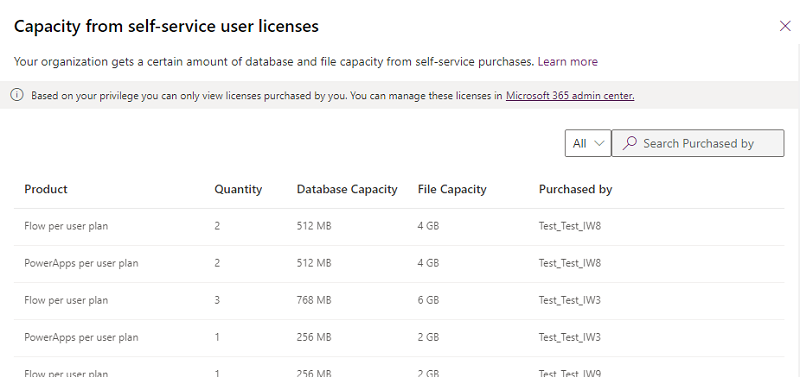Screen dimensions: 800x377
Task: Close the capacity licenses panel
Action: [x=785, y=26]
